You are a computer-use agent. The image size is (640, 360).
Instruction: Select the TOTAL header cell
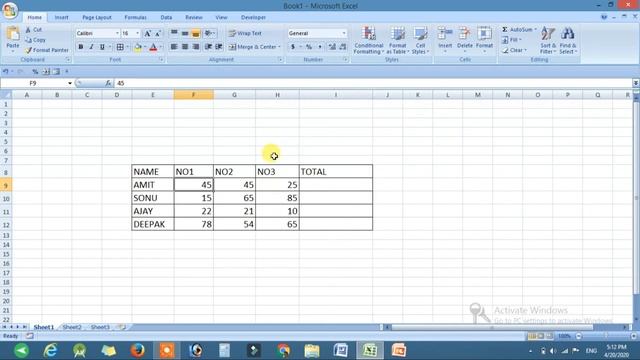pos(336,171)
